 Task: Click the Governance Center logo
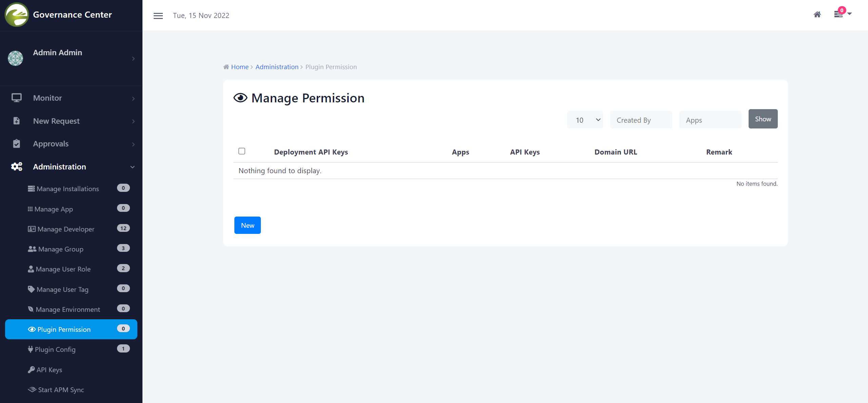(16, 15)
